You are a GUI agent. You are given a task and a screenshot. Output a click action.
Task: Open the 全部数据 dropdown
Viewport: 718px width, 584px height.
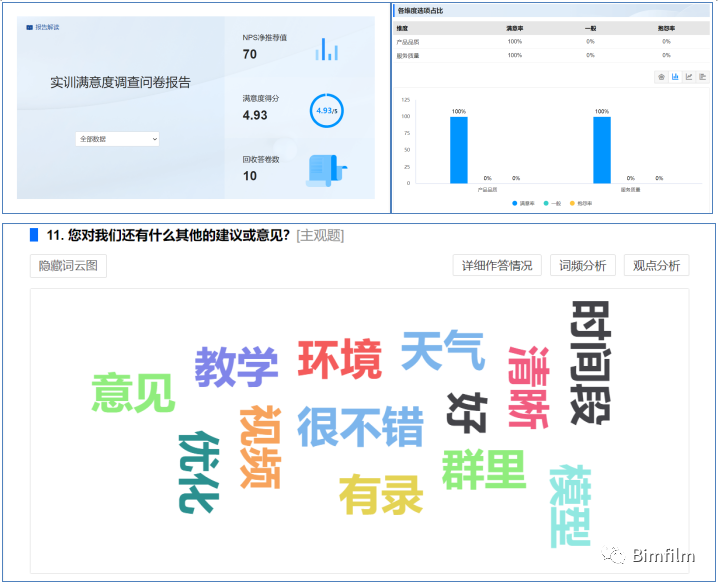pyautogui.click(x=118, y=139)
